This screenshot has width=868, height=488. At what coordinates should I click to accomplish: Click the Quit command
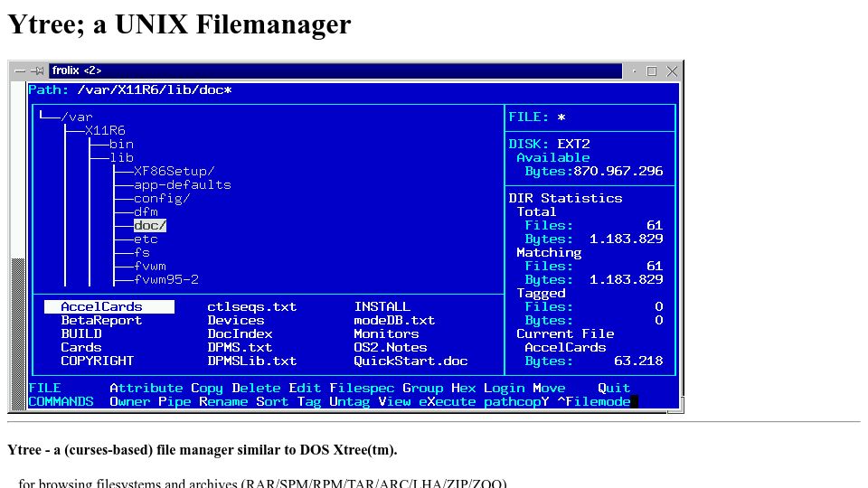pos(614,388)
